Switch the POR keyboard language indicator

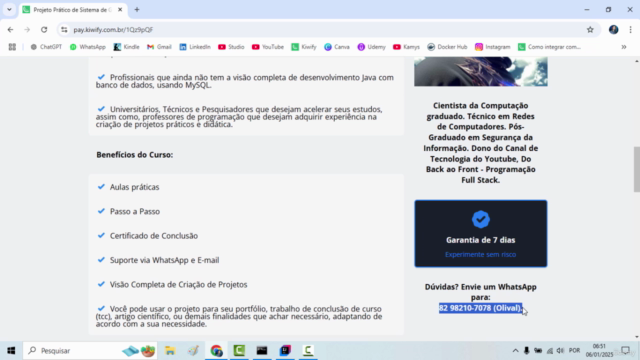(574, 351)
